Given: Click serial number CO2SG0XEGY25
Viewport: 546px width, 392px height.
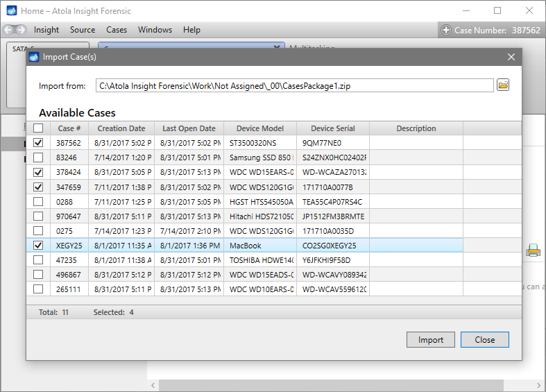Looking at the screenshot, I should [x=329, y=246].
